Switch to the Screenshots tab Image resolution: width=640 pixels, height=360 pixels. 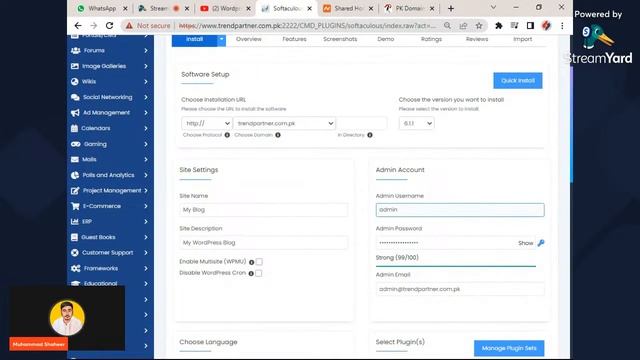[x=340, y=39]
